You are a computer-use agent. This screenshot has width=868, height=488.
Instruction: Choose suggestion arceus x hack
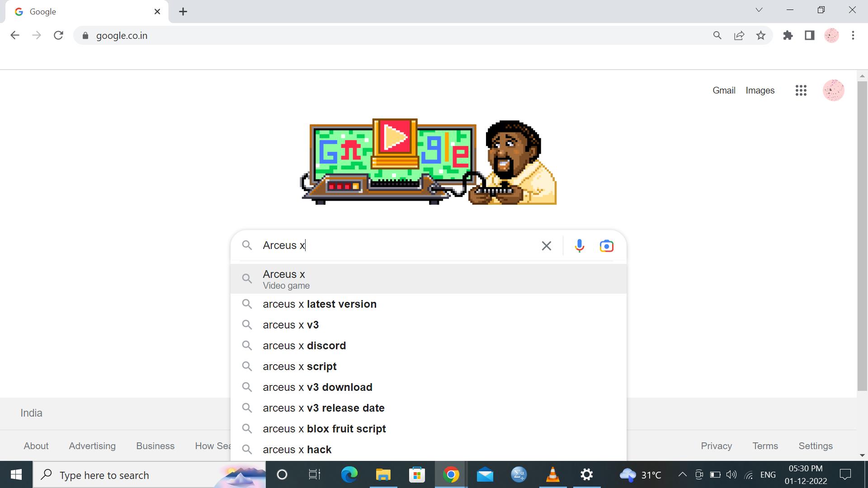(x=429, y=450)
